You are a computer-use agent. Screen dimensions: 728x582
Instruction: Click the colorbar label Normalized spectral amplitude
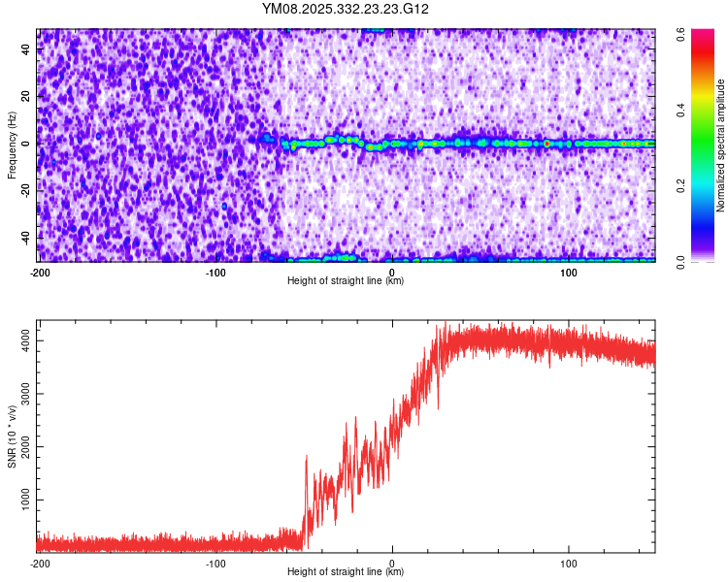click(x=721, y=145)
